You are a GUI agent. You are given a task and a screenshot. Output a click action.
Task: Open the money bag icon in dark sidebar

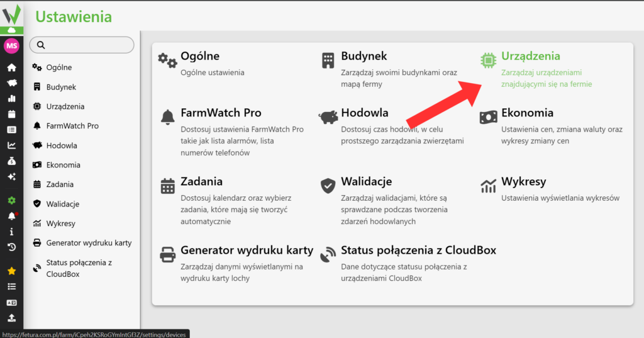point(11,161)
